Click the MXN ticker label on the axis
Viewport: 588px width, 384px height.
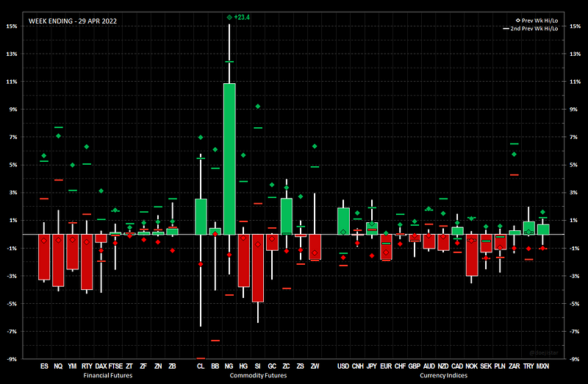(543, 366)
